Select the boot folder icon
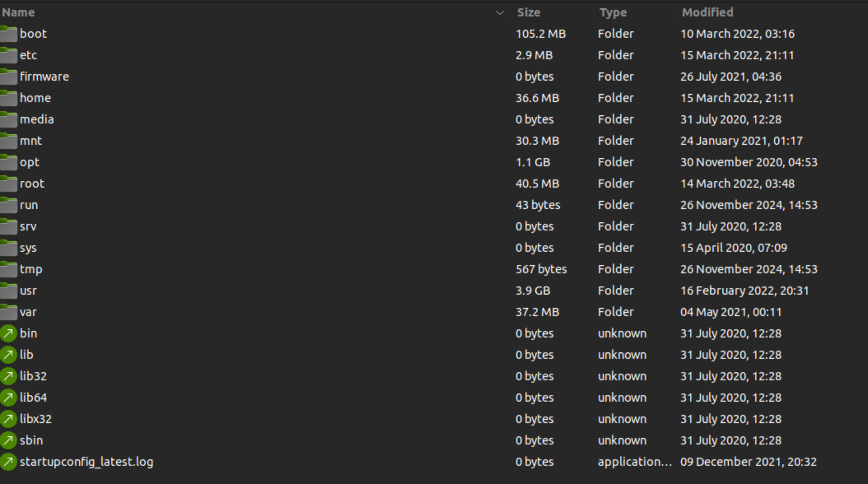 pos(8,34)
